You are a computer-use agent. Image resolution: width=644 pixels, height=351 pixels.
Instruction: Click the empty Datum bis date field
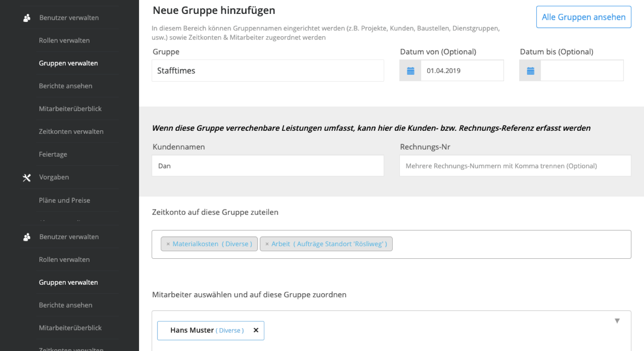tap(581, 71)
